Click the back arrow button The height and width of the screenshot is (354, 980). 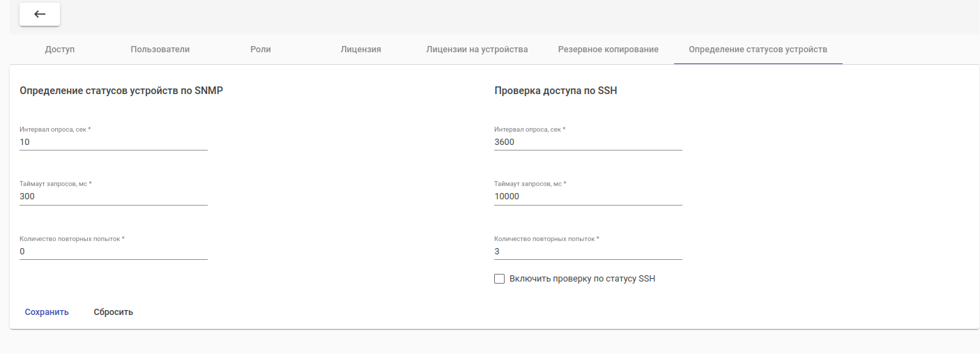tap(40, 14)
